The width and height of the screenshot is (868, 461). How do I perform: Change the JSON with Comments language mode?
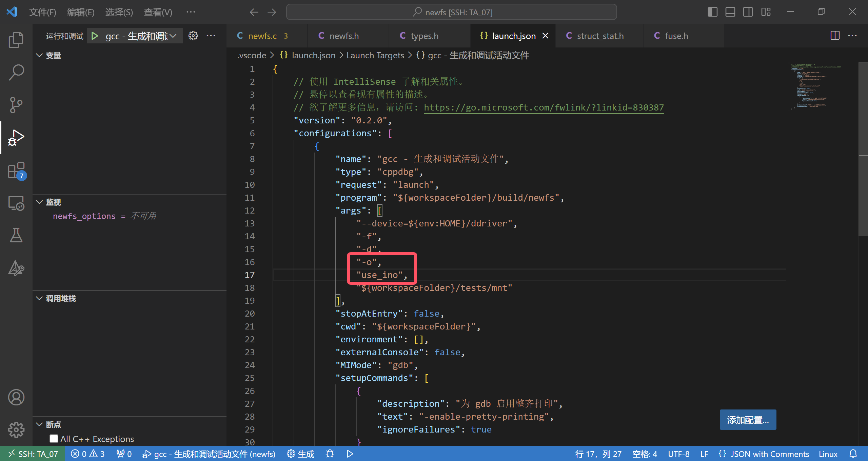point(764,454)
